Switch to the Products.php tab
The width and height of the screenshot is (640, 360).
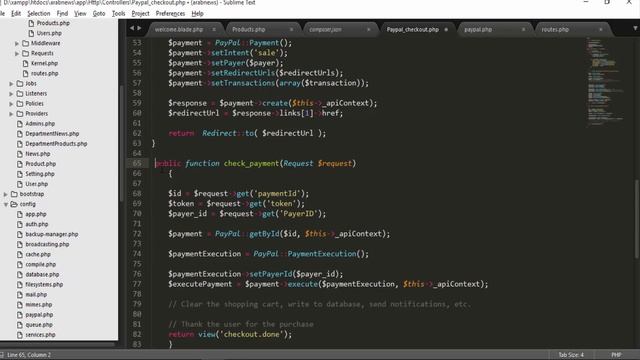click(249, 29)
